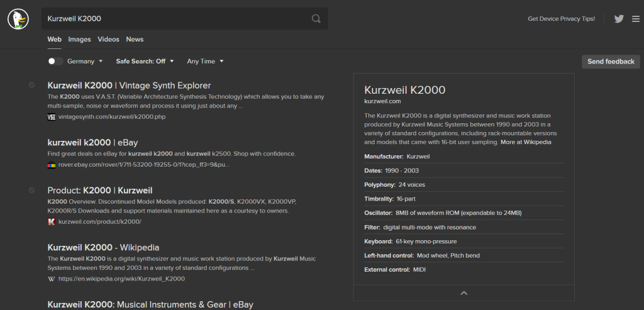
Task: Click the Kurzweil K2000 search input field
Action: 176,19
